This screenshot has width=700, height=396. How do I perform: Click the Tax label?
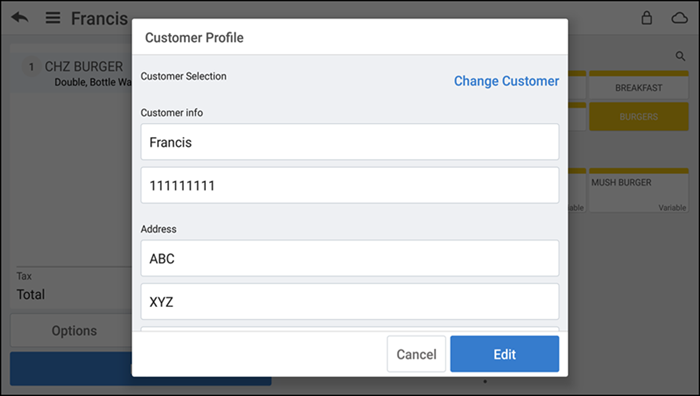pyautogui.click(x=24, y=276)
